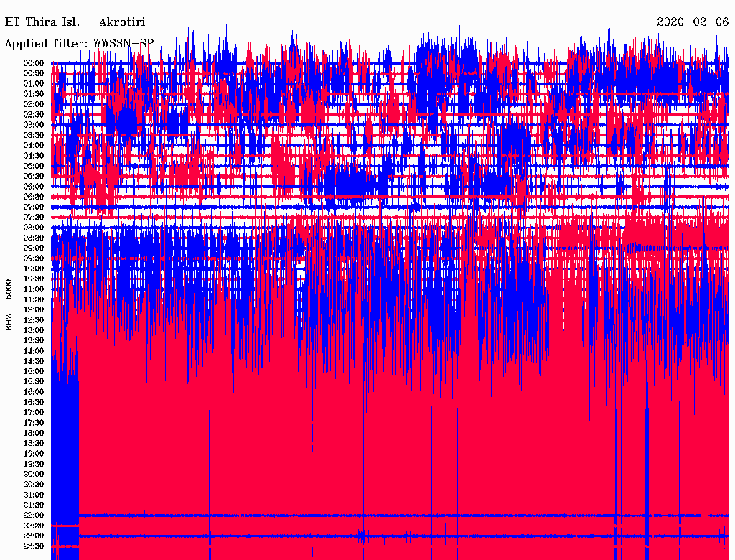
Task: Click the 15:30 time label
Action: pos(34,382)
